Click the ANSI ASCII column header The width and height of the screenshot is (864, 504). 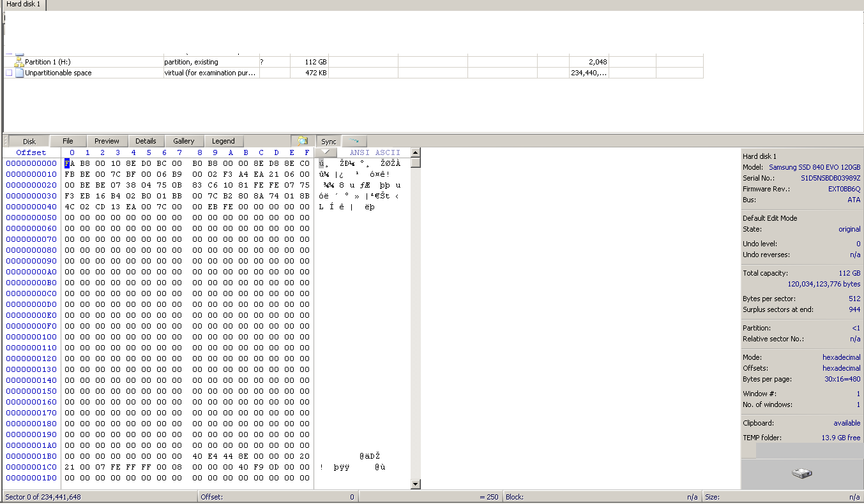pos(375,152)
